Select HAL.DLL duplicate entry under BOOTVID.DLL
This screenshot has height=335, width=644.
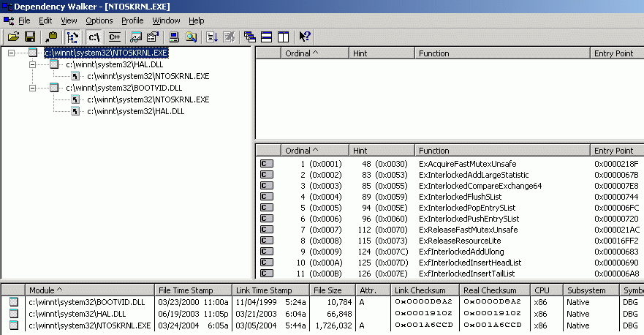coord(135,111)
